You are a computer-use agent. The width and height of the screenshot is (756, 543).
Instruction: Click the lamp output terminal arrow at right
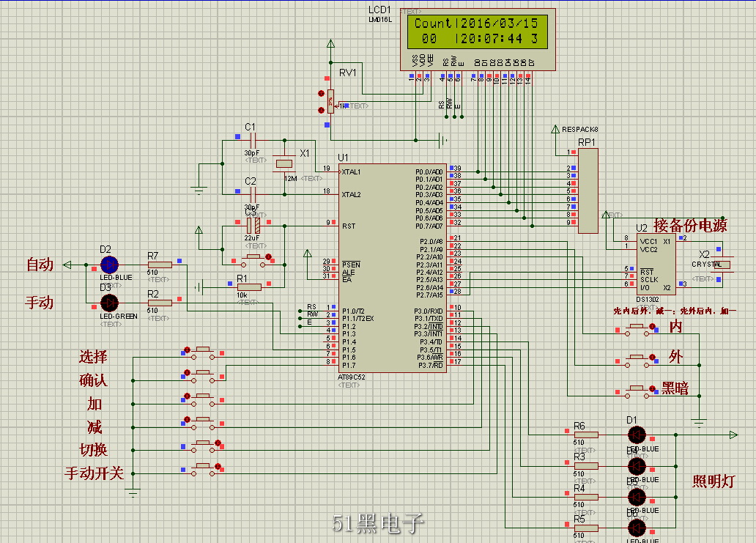coord(733,435)
